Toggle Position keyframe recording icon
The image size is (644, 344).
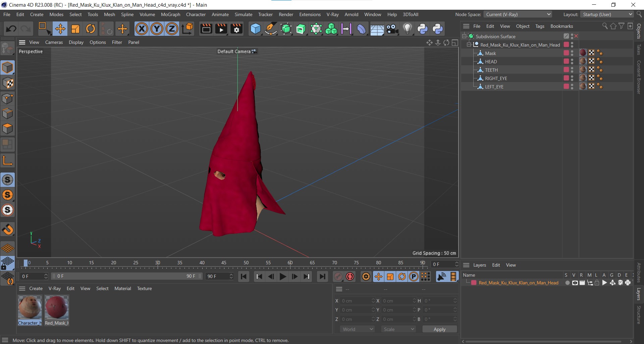click(x=378, y=276)
